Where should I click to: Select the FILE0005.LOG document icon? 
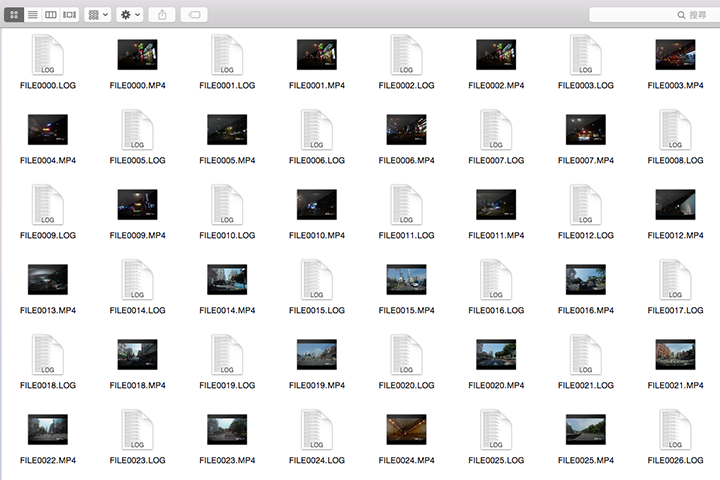coord(137,130)
